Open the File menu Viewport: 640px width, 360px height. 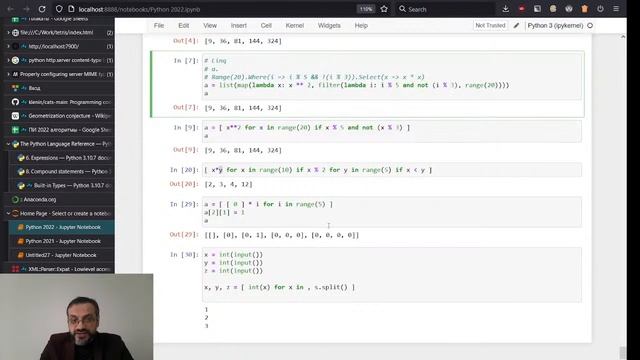click(159, 25)
